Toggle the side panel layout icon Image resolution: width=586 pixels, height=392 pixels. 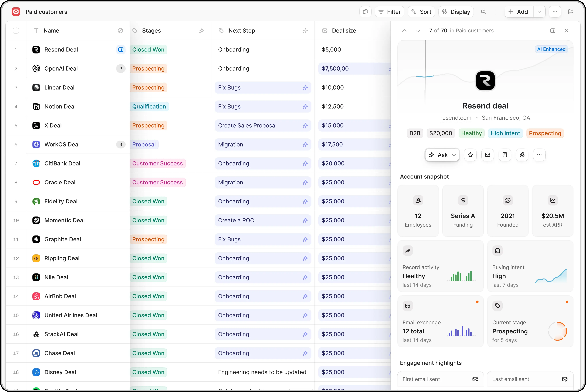[x=553, y=30]
